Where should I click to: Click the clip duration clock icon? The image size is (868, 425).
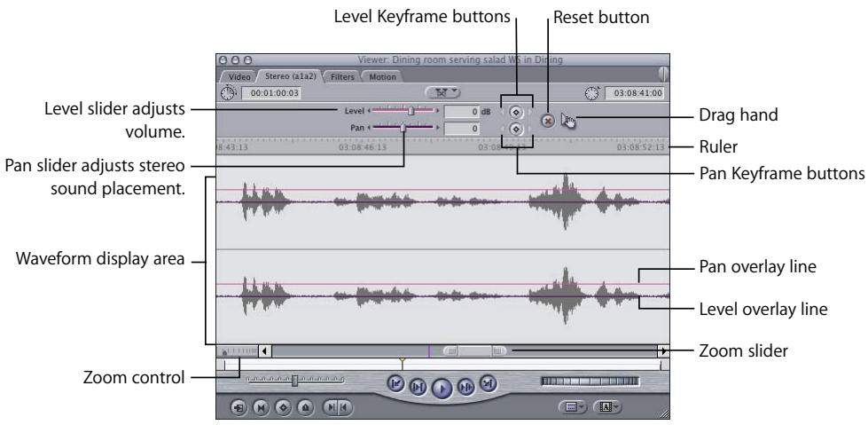click(228, 92)
